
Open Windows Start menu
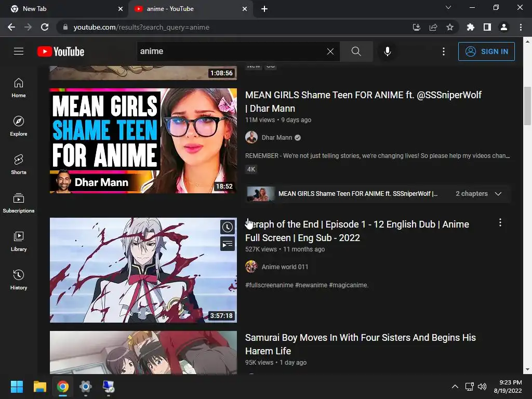click(x=17, y=387)
